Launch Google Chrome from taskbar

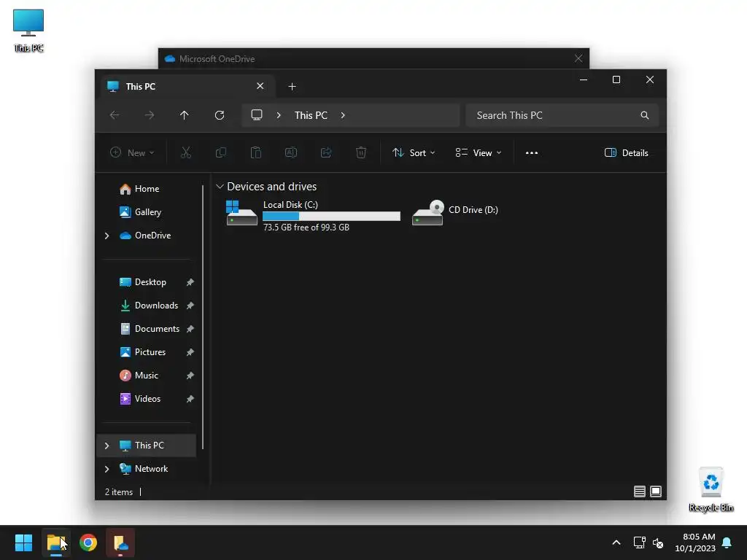(88, 542)
